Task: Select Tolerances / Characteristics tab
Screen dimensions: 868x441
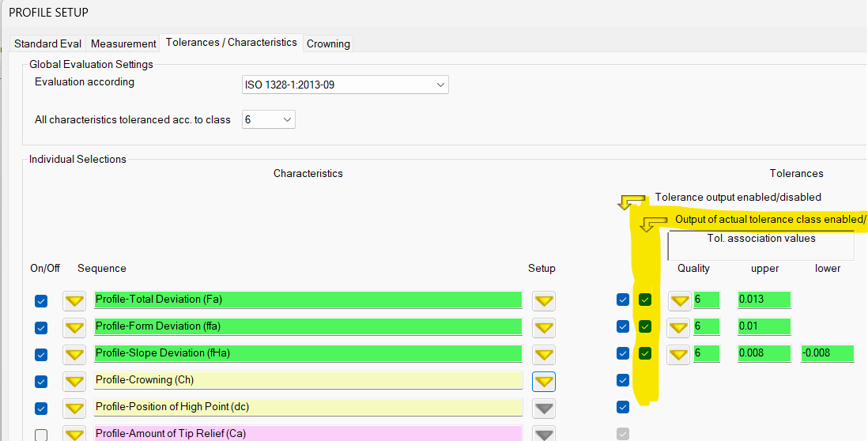Action: click(x=232, y=43)
